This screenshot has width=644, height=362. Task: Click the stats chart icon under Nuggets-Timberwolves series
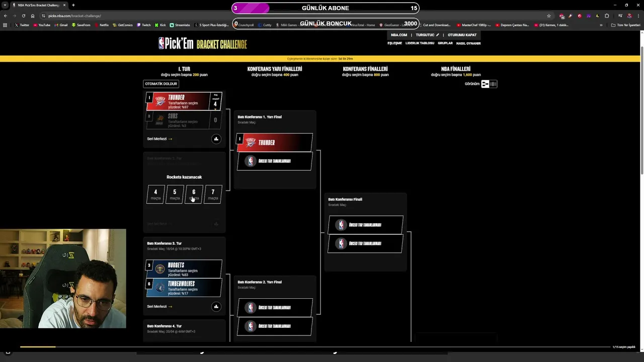(x=216, y=306)
